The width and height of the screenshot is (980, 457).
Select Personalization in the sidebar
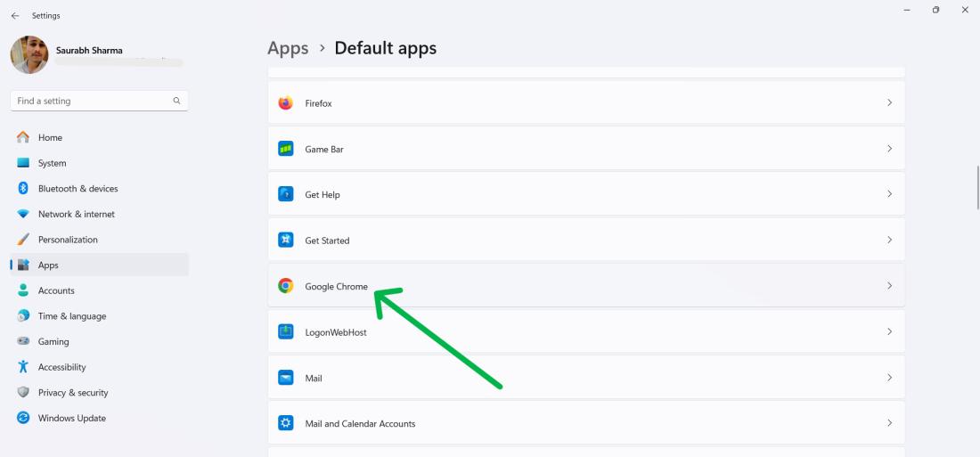click(100, 240)
